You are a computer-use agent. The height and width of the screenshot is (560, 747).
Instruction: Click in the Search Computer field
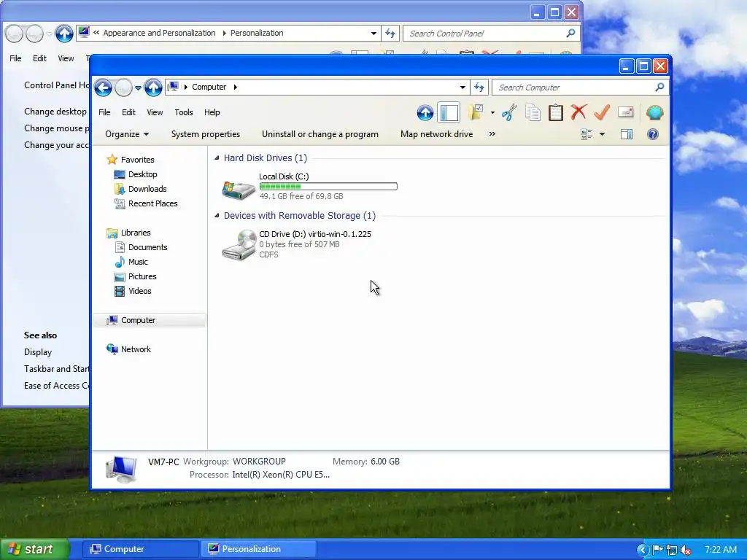[x=575, y=87]
